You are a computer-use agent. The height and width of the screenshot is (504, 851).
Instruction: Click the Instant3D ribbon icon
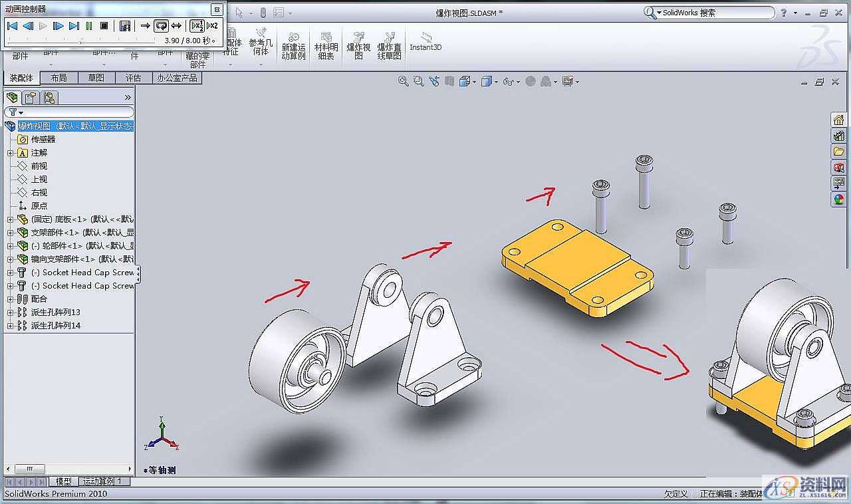(x=425, y=37)
